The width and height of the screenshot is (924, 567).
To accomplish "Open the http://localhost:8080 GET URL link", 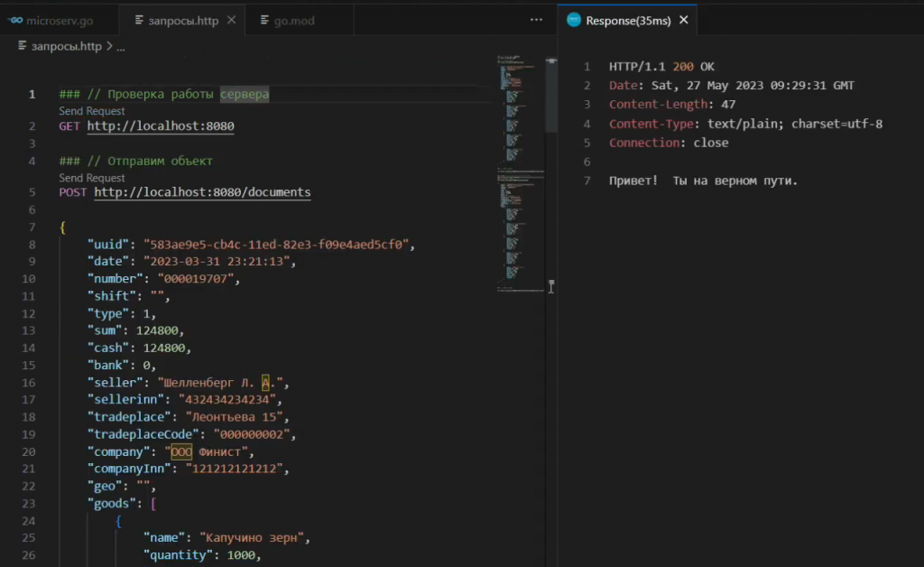I will pyautogui.click(x=161, y=126).
